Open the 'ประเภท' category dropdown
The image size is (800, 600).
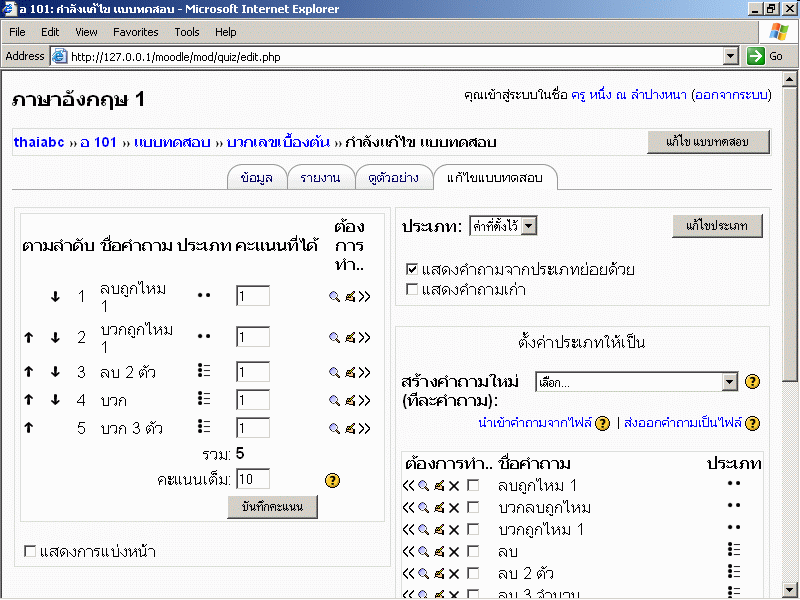pyautogui.click(x=529, y=226)
